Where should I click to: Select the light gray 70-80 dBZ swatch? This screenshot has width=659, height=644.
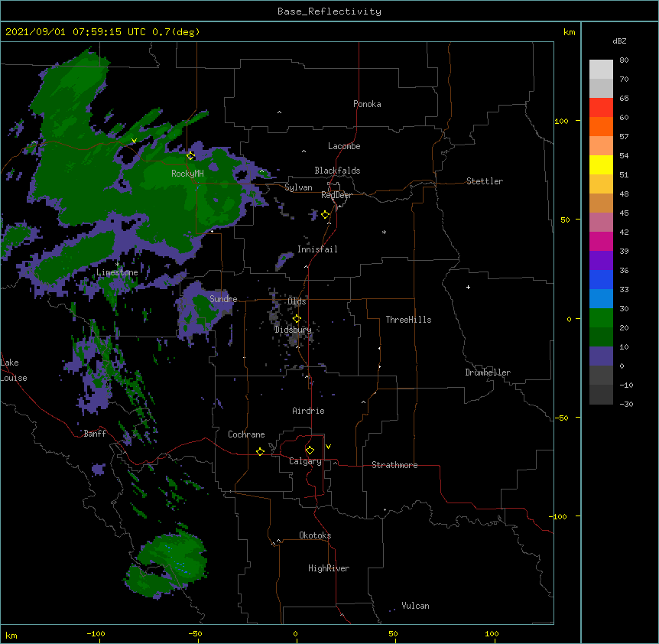601,70
